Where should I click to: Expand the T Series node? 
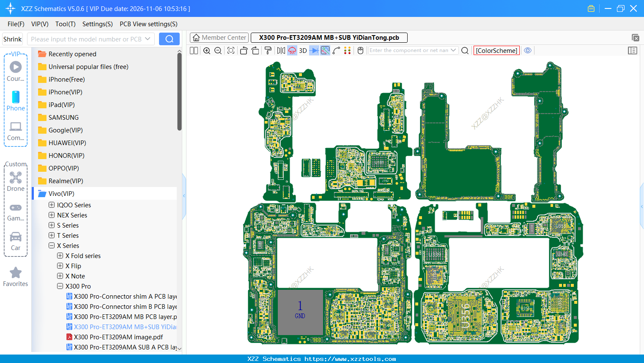click(52, 235)
